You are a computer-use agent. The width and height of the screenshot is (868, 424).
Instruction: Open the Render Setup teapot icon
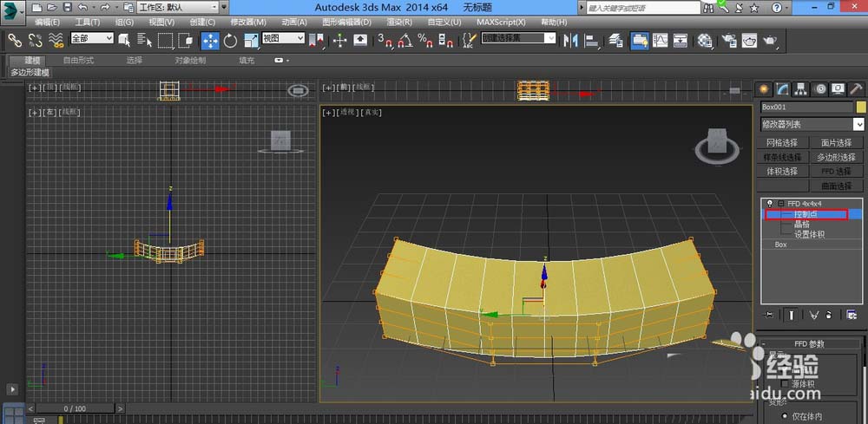pyautogui.click(x=729, y=40)
